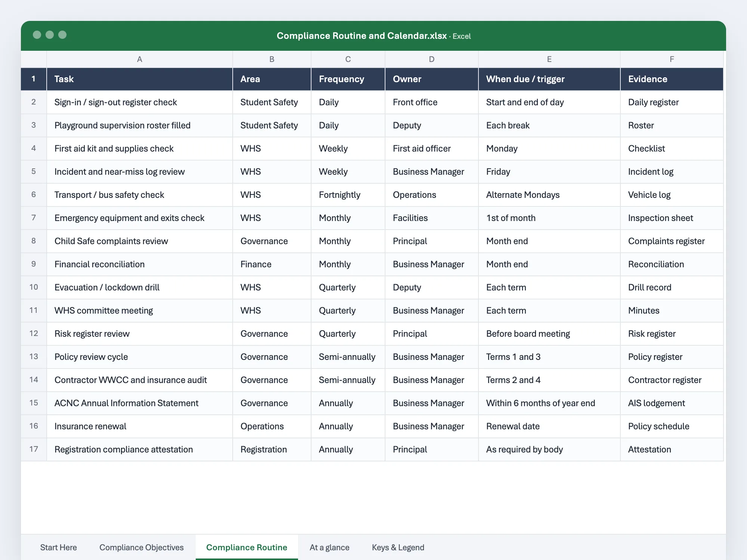Image resolution: width=747 pixels, height=560 pixels.
Task: Select cell 'Terms 1 and 3'
Action: pos(549,357)
